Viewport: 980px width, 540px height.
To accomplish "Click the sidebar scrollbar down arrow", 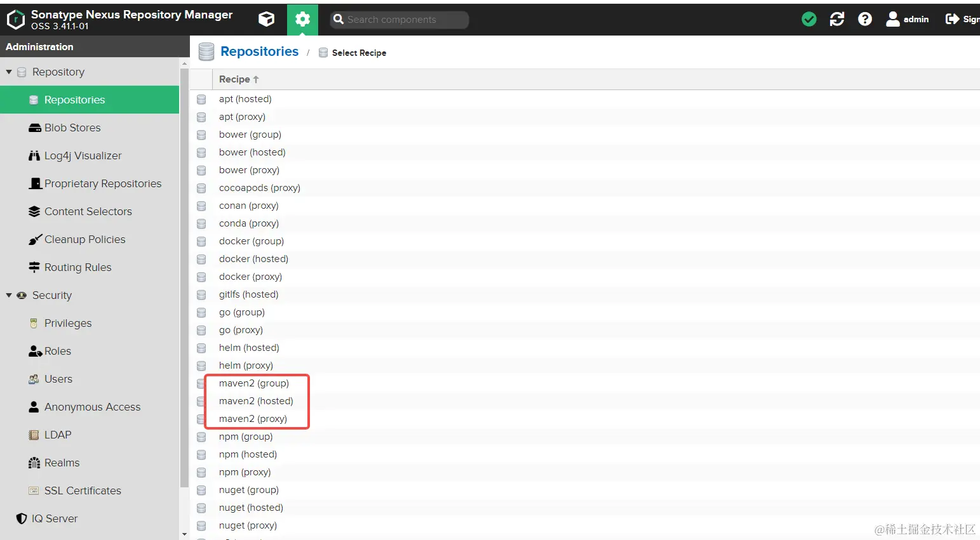I will [x=185, y=534].
